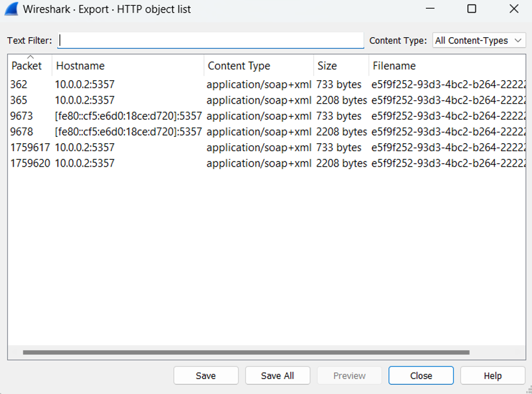
Task: Close the dialog with Close button
Action: [x=421, y=376]
